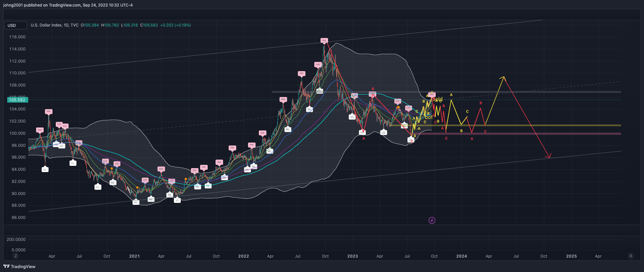Select the open value O105.384
The height and width of the screenshot is (272, 644).
pos(90,25)
